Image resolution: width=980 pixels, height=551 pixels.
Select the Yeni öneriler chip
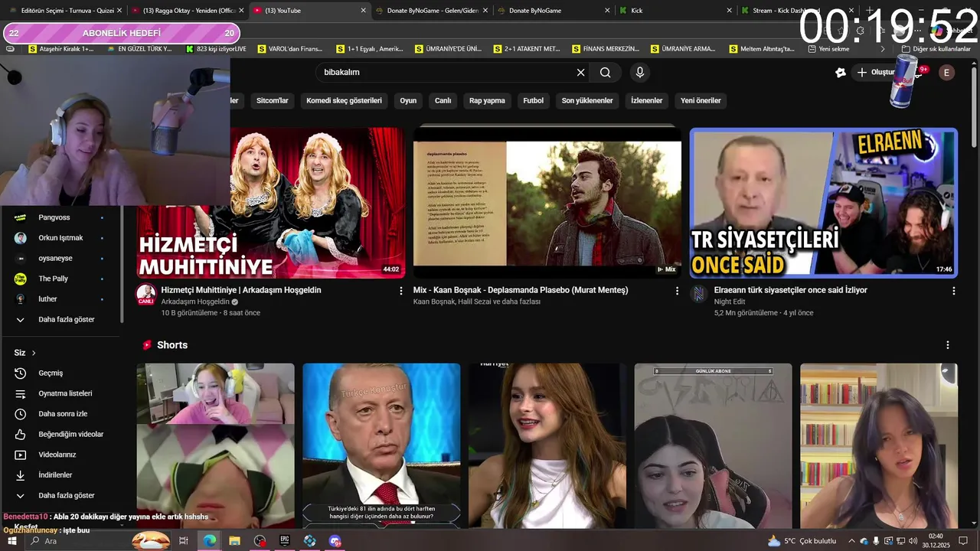point(701,100)
